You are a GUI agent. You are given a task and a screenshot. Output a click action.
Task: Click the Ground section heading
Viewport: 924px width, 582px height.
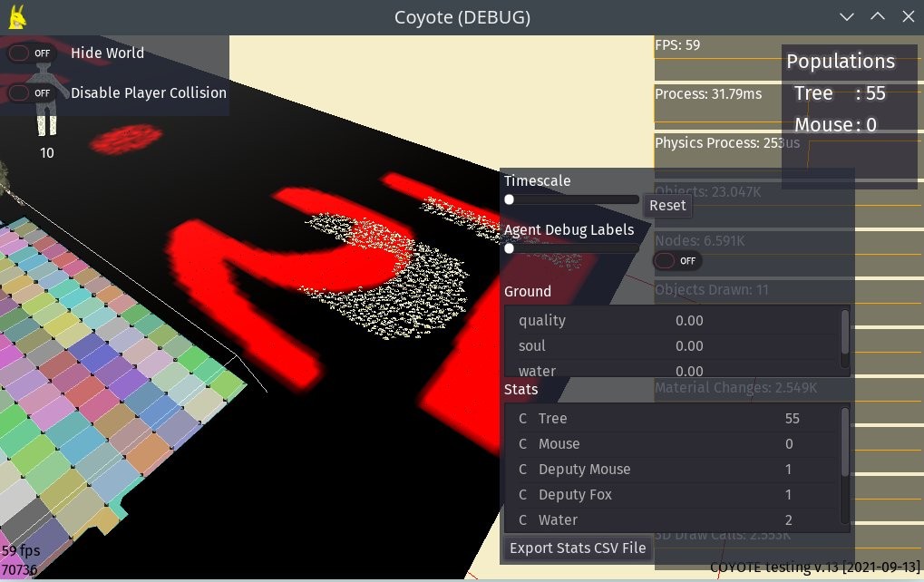(x=528, y=292)
